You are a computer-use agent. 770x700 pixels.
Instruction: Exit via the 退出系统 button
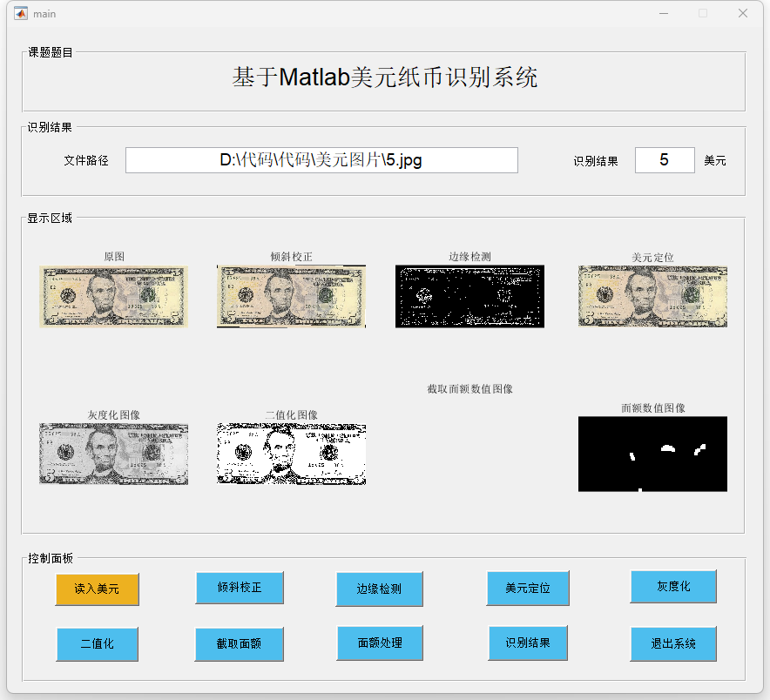coord(673,644)
